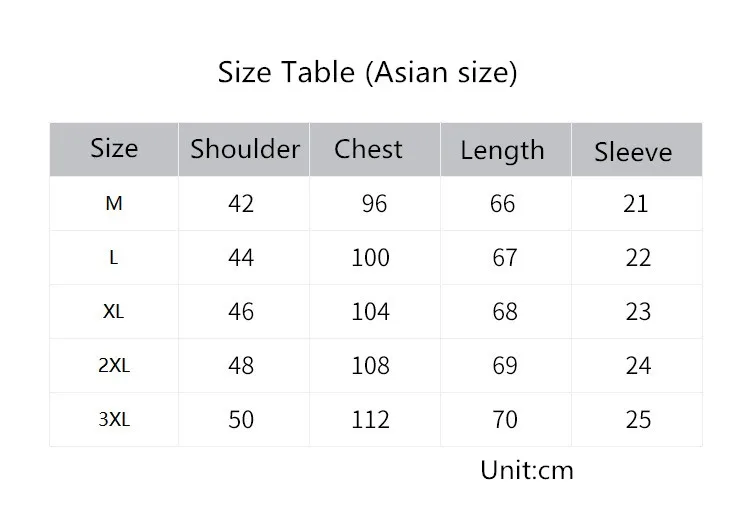750x530 pixels.
Task: Click the Length column header
Action: 502,151
